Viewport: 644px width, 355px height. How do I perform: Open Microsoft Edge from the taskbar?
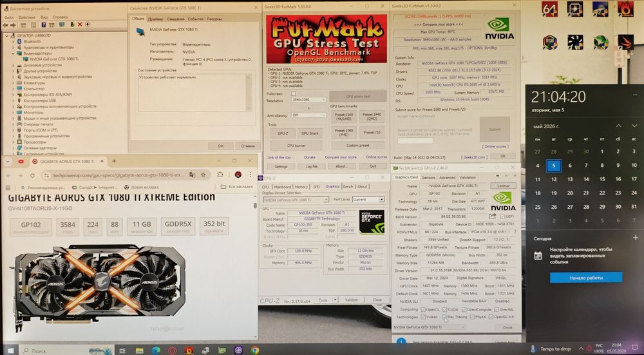pyautogui.click(x=156, y=350)
